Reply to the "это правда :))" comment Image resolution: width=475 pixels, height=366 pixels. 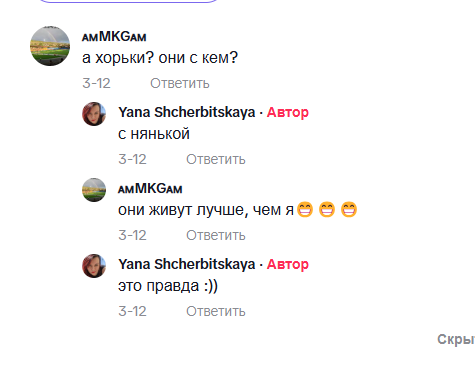(216, 311)
